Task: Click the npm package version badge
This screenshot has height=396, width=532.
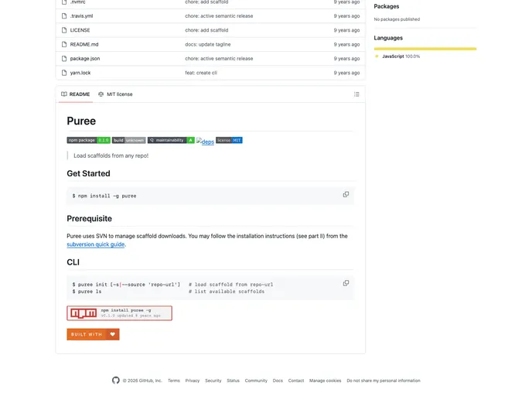Action: coord(88,140)
